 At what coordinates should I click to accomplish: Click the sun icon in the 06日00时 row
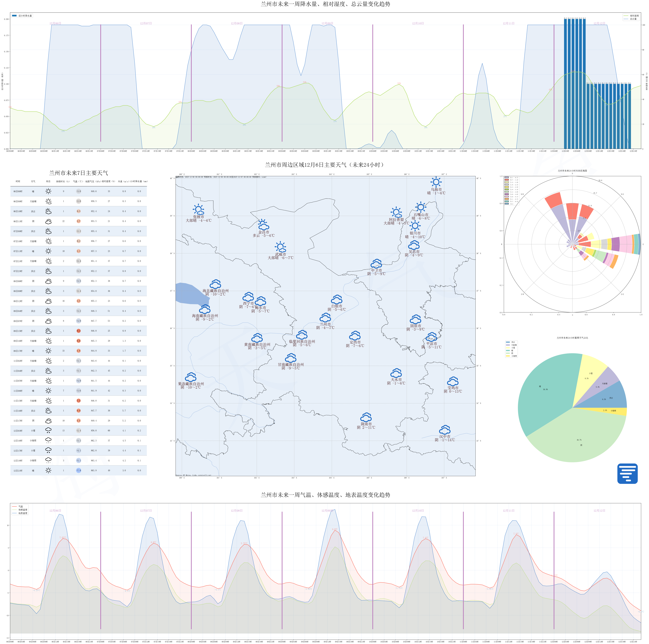(48, 191)
